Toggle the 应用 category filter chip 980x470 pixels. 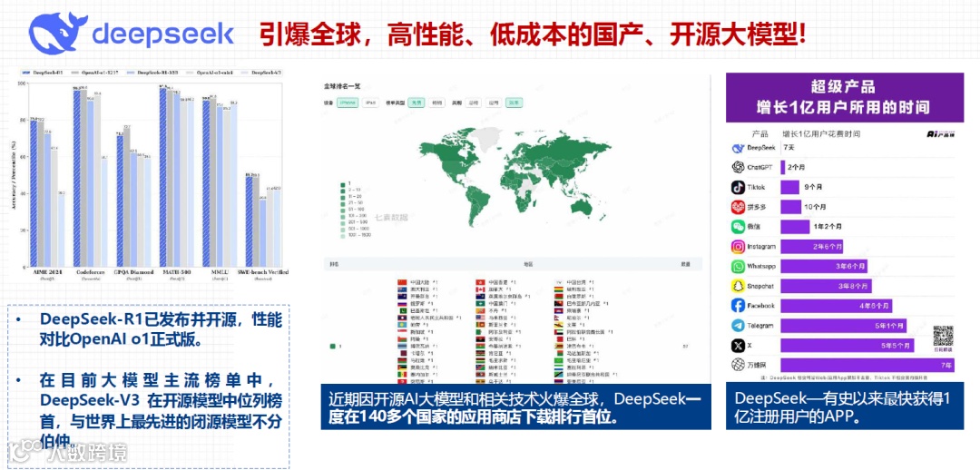click(493, 103)
